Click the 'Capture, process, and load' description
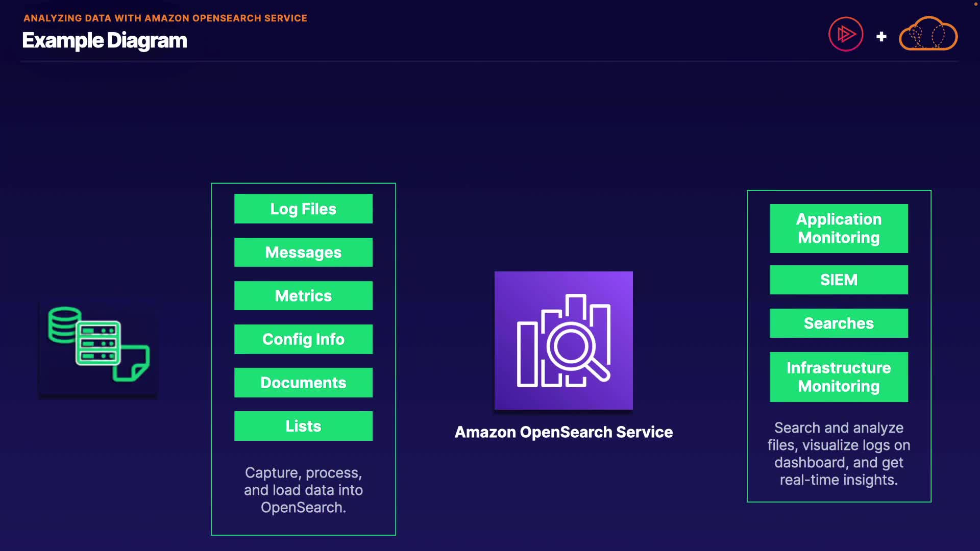Screen dimensions: 980x551 pyautogui.click(x=303, y=490)
